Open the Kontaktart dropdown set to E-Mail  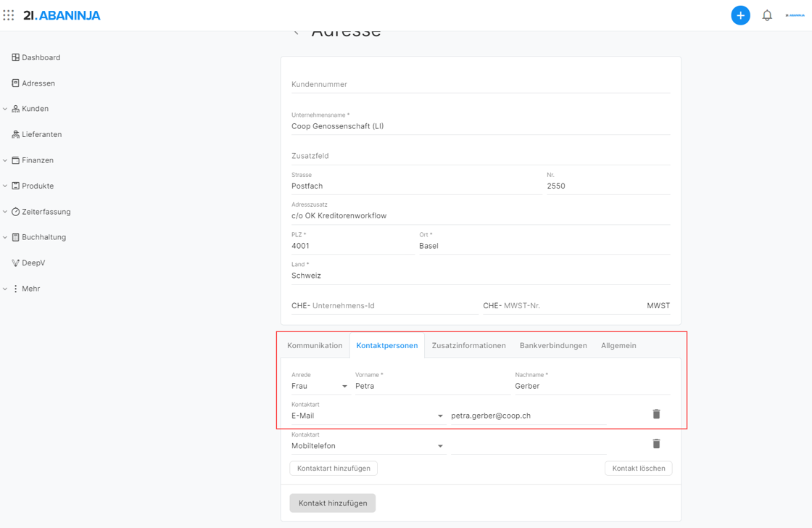coord(368,416)
